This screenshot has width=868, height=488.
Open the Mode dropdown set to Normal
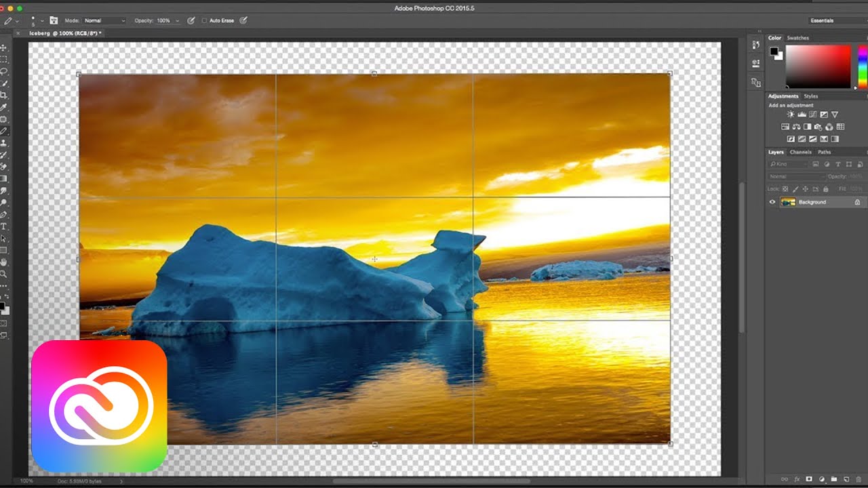(104, 21)
